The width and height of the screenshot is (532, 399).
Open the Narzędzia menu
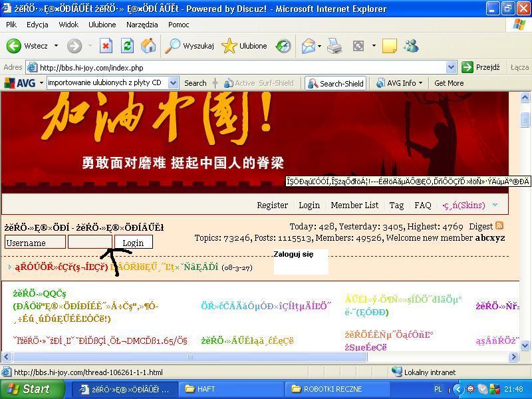click(x=142, y=25)
